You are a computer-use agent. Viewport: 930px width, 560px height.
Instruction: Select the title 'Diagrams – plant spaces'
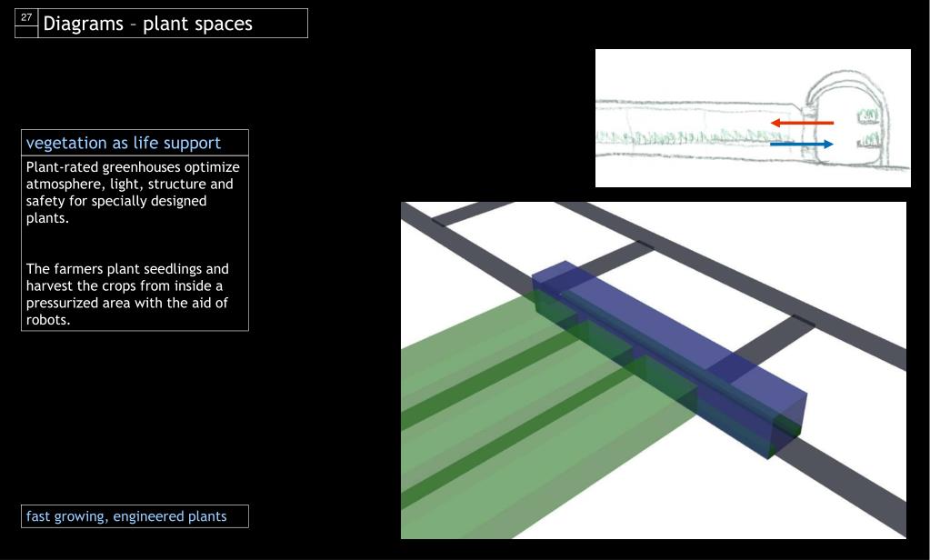click(x=147, y=23)
